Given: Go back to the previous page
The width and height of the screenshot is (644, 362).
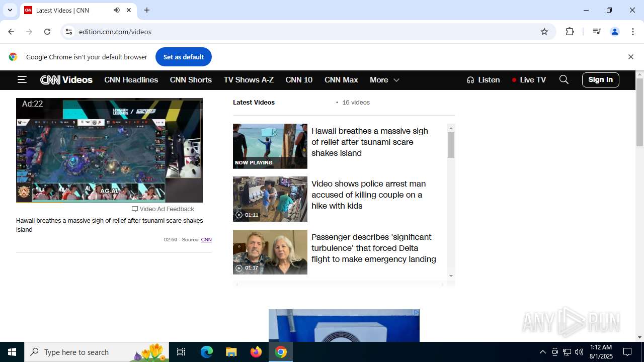Looking at the screenshot, I should point(11,32).
